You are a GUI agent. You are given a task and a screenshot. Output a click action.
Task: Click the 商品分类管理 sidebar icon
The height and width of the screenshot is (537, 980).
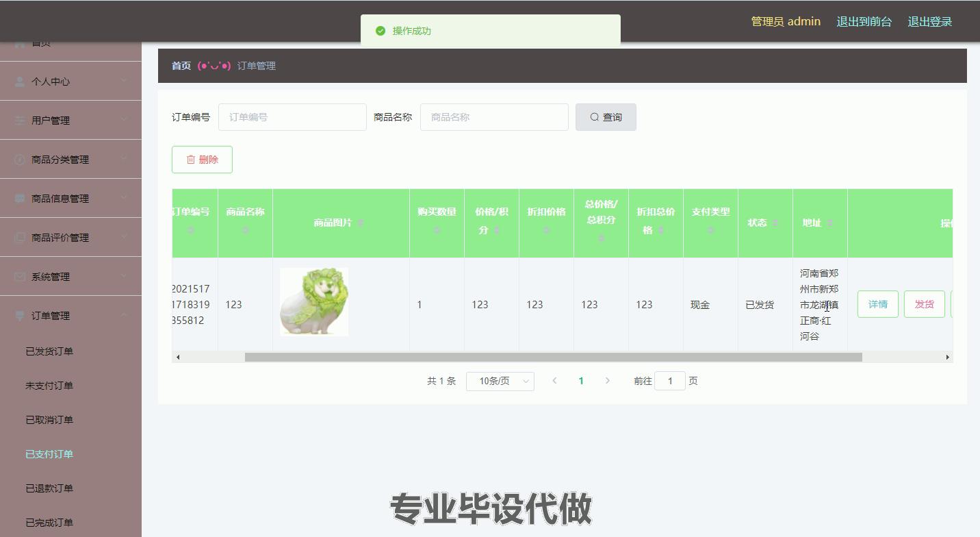19,160
